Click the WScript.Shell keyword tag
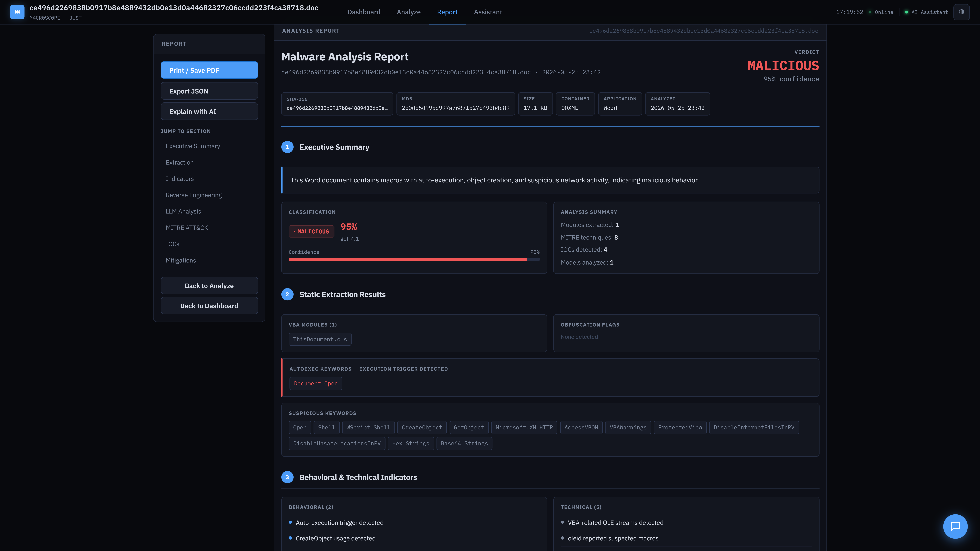The height and width of the screenshot is (551, 980). pyautogui.click(x=368, y=427)
